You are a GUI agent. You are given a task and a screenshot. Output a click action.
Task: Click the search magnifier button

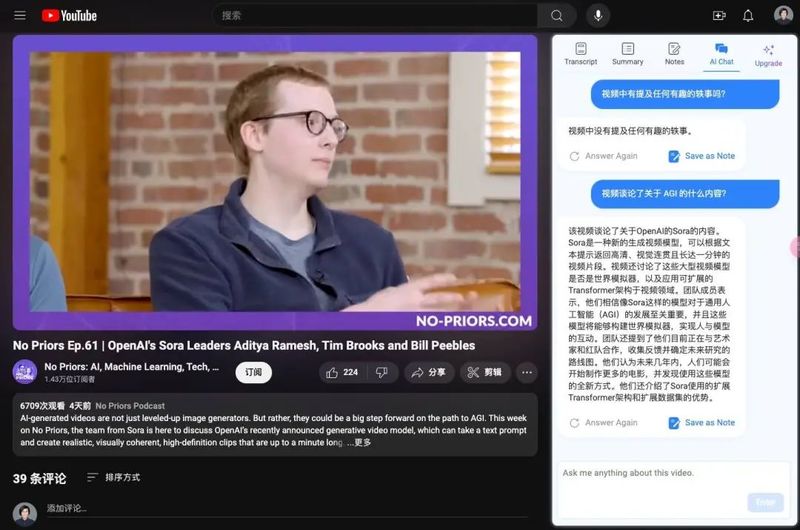coord(557,16)
